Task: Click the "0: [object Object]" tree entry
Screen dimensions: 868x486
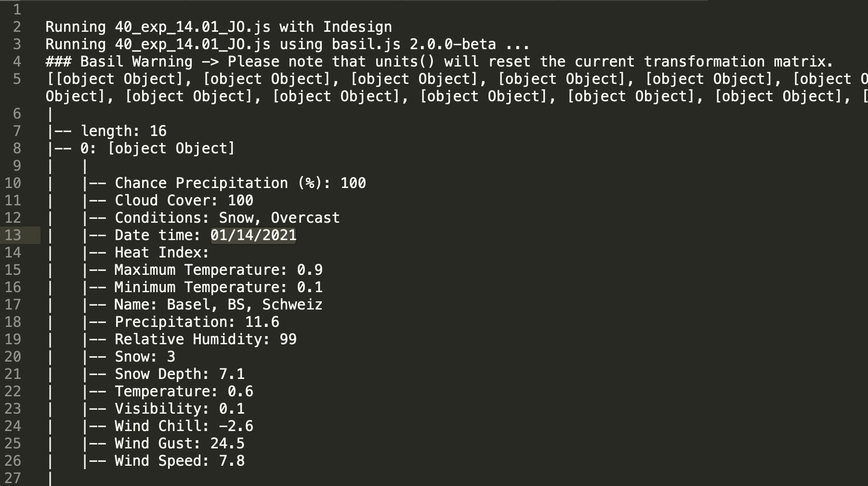Action: (157, 148)
